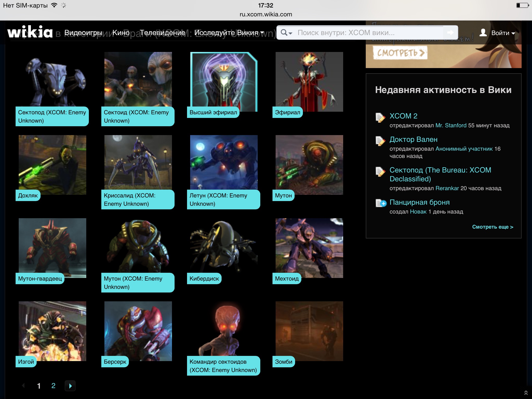Click the user avatar icon beside Войти

pyautogui.click(x=483, y=33)
